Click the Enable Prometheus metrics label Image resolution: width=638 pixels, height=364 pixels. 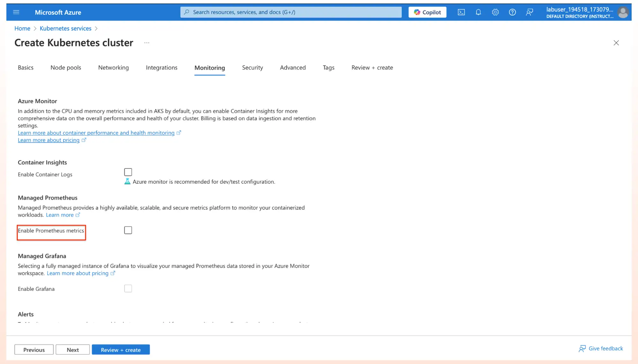click(x=51, y=231)
